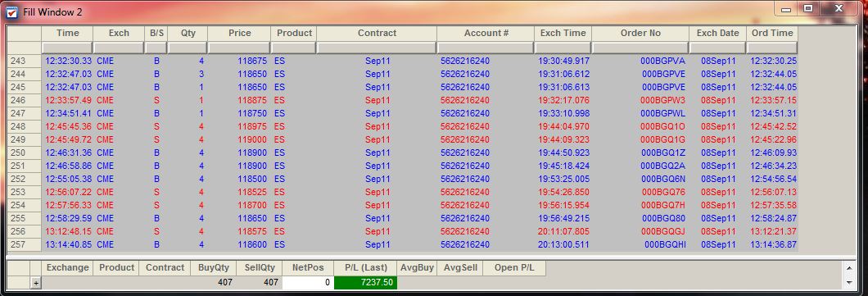Click price cell 119000
This screenshot has height=296, width=868.
252,139
